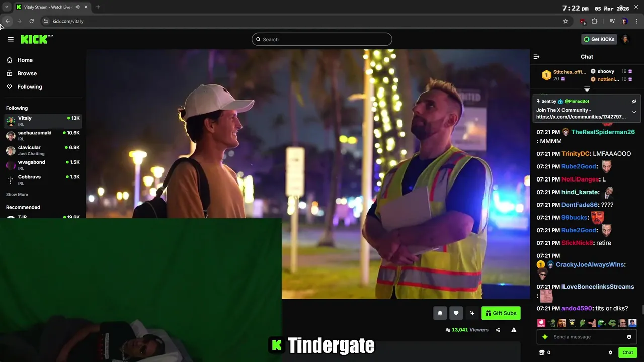
Task: Open the X community link
Action: point(581,117)
